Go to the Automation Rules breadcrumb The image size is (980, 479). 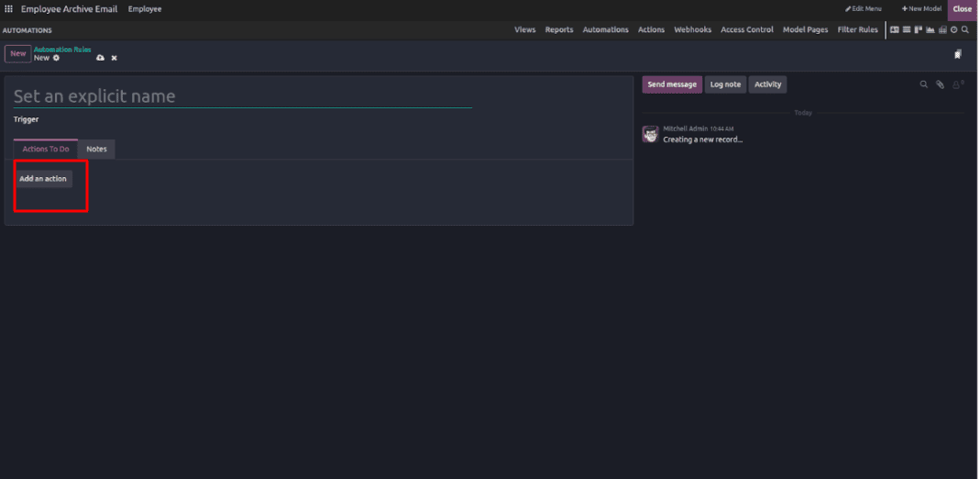click(62, 50)
